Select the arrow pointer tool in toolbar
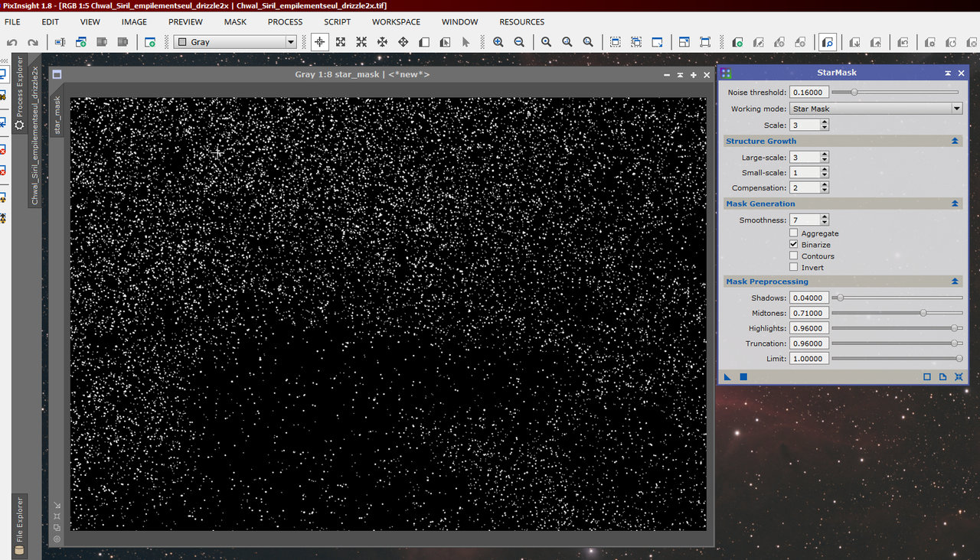The image size is (980, 560). 465,42
